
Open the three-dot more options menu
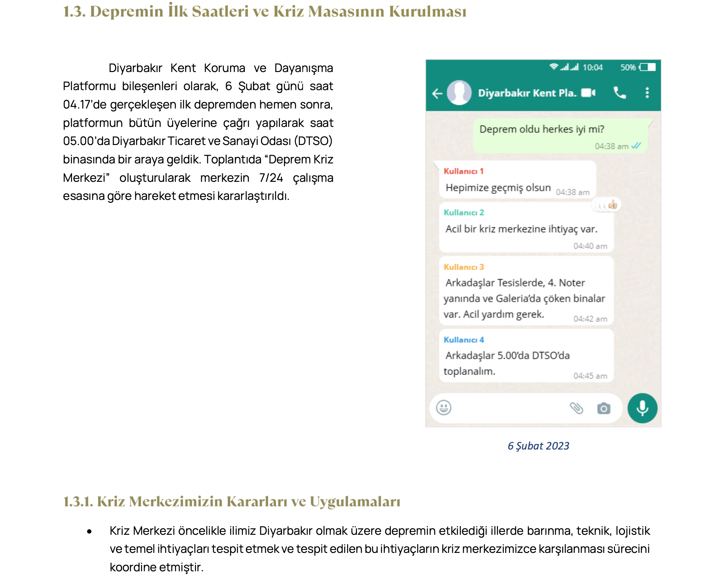point(647,92)
